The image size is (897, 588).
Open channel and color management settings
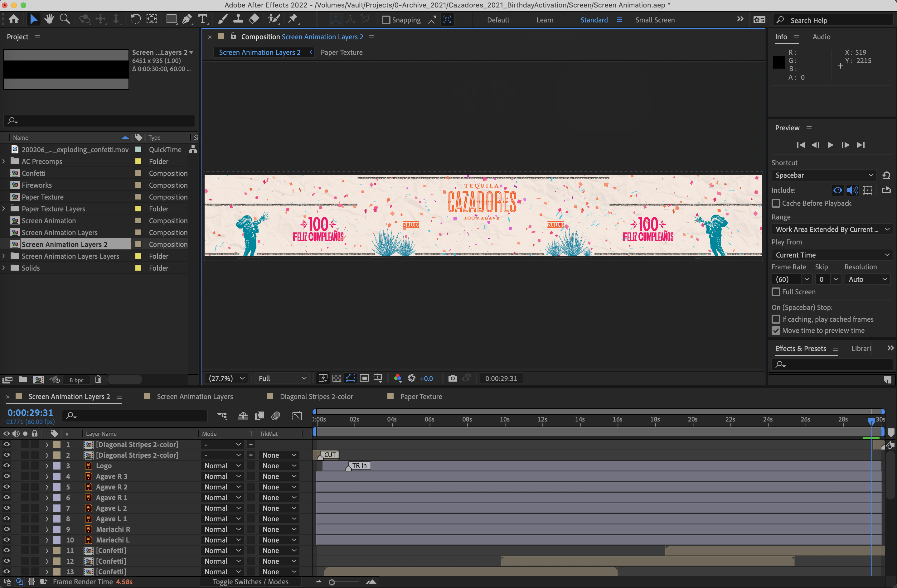[398, 378]
